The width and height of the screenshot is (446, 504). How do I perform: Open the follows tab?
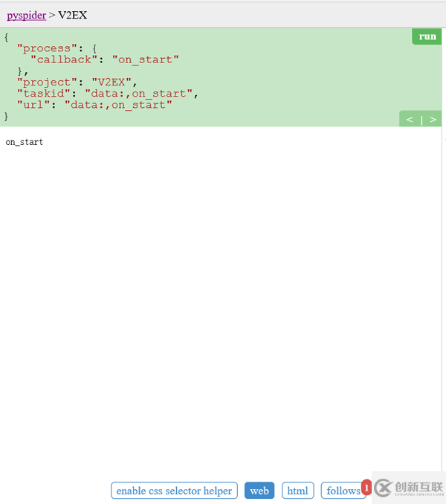tap(343, 491)
